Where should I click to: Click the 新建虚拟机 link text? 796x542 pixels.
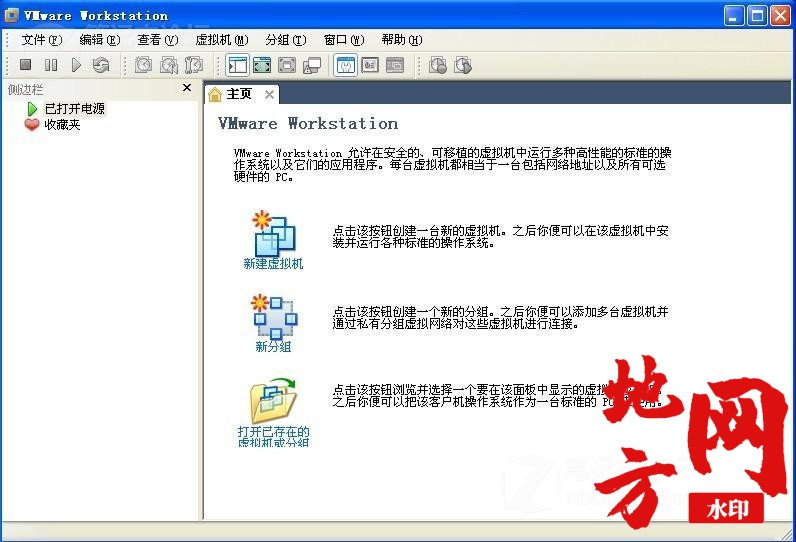pyautogui.click(x=273, y=264)
